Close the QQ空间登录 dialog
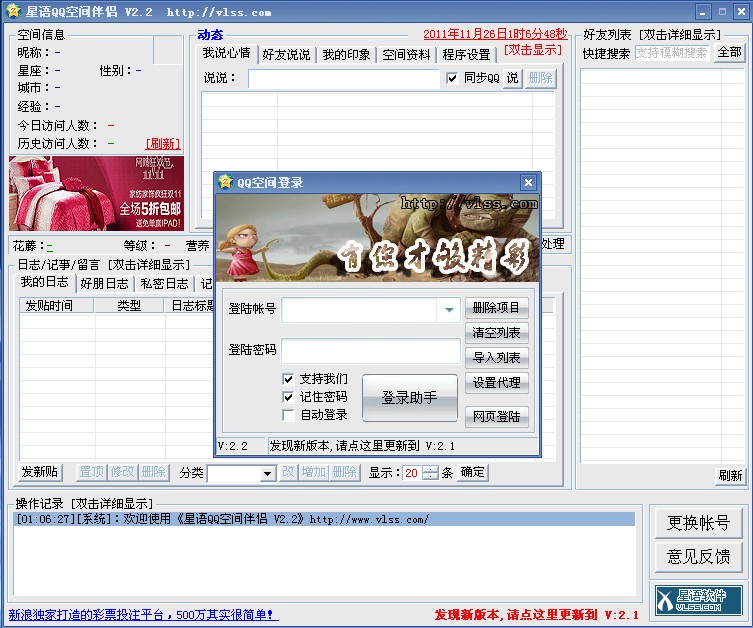The height and width of the screenshot is (628, 753). [528, 182]
